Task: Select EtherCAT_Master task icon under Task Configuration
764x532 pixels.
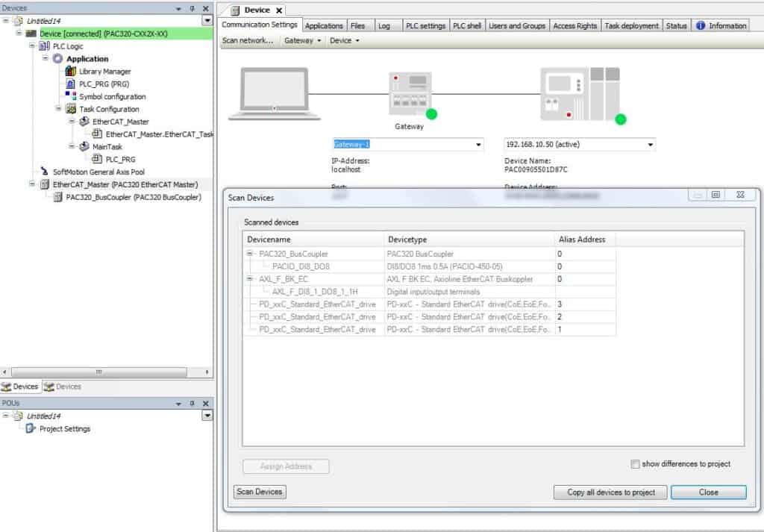Action: (x=84, y=122)
